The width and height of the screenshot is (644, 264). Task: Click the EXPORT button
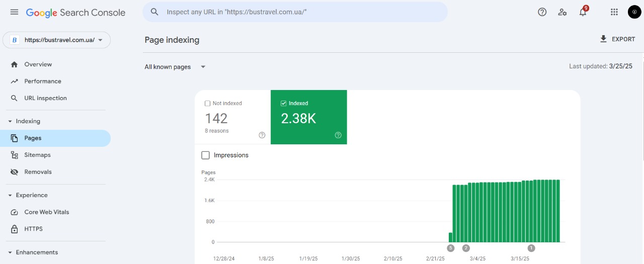pyautogui.click(x=617, y=39)
